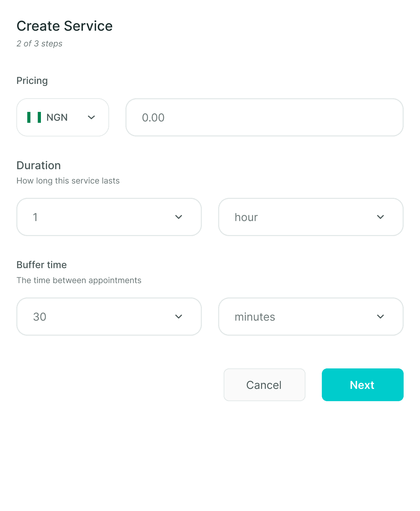420x511 pixels.
Task: Click the Nigerian flag icon
Action: (34, 117)
